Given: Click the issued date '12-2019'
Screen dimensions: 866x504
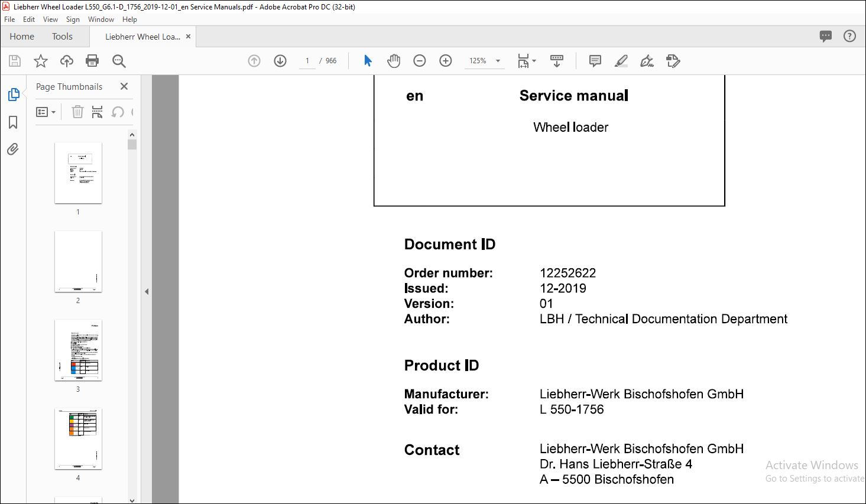Looking at the screenshot, I should [563, 288].
